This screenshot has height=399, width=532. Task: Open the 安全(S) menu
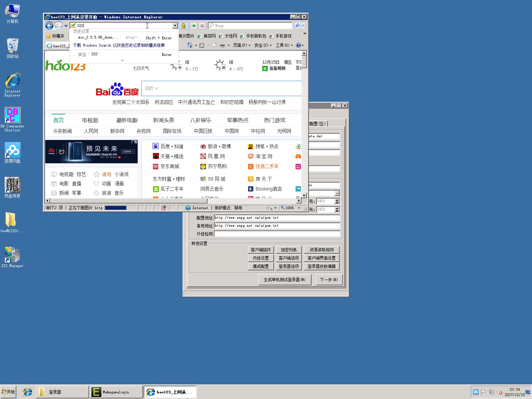tap(263, 45)
